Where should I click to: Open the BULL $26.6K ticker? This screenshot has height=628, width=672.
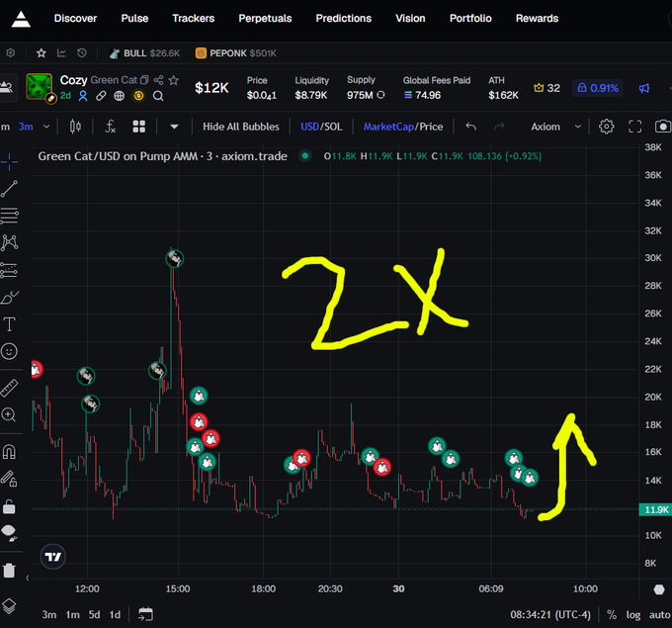point(144,53)
